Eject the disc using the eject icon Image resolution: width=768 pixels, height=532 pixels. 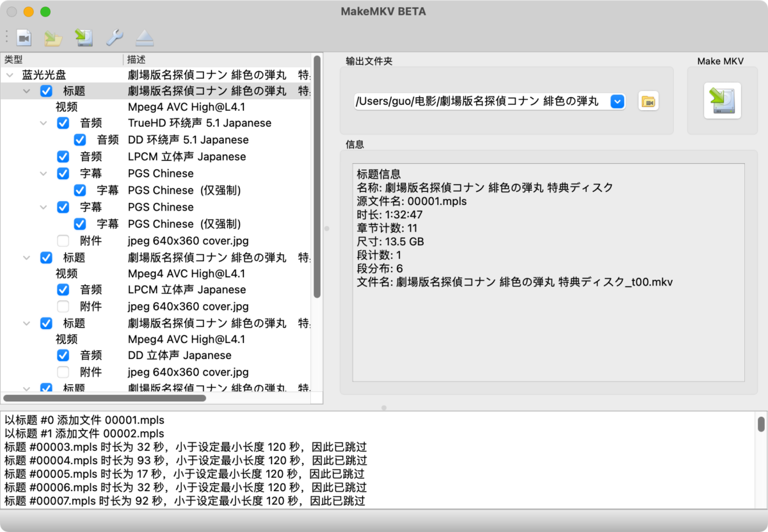tap(145, 38)
